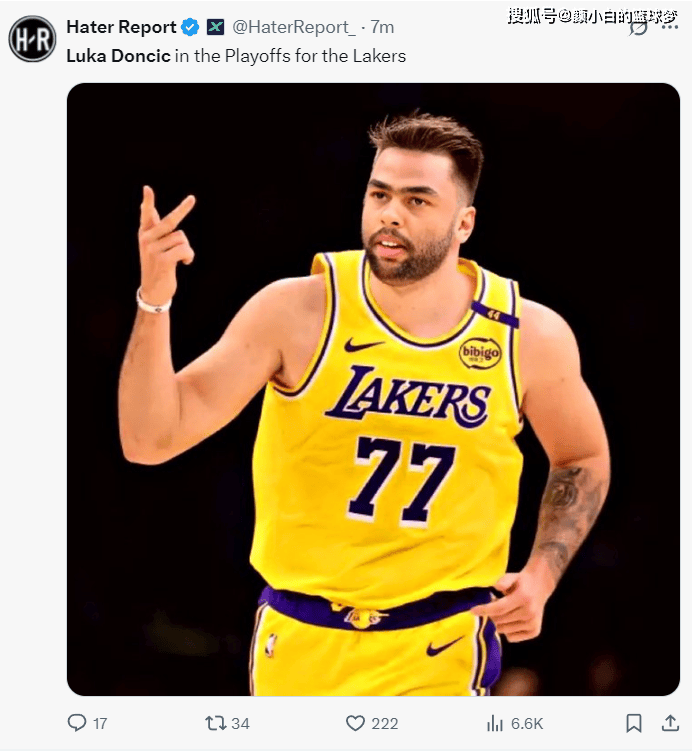Click the Grok icon near the top right

pyautogui.click(x=638, y=28)
